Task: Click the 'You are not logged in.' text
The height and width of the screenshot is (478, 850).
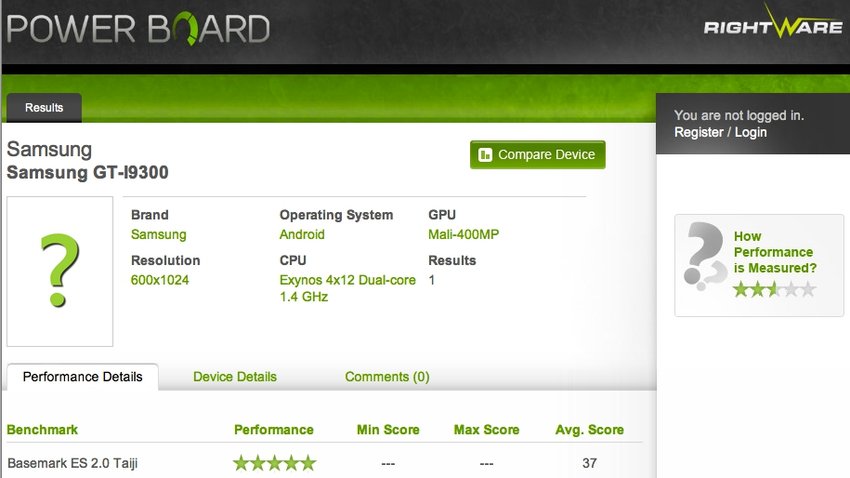Action: pyautogui.click(x=739, y=115)
